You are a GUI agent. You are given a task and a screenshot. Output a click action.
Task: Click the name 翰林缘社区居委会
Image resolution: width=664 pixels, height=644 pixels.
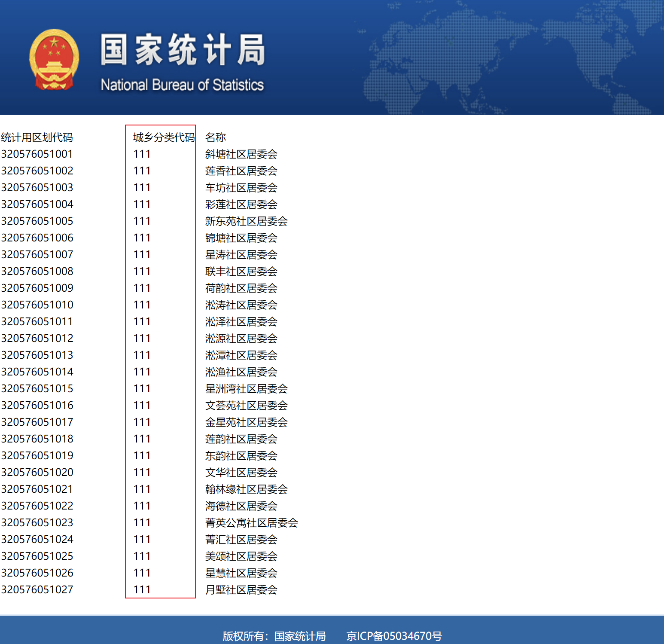point(247,489)
